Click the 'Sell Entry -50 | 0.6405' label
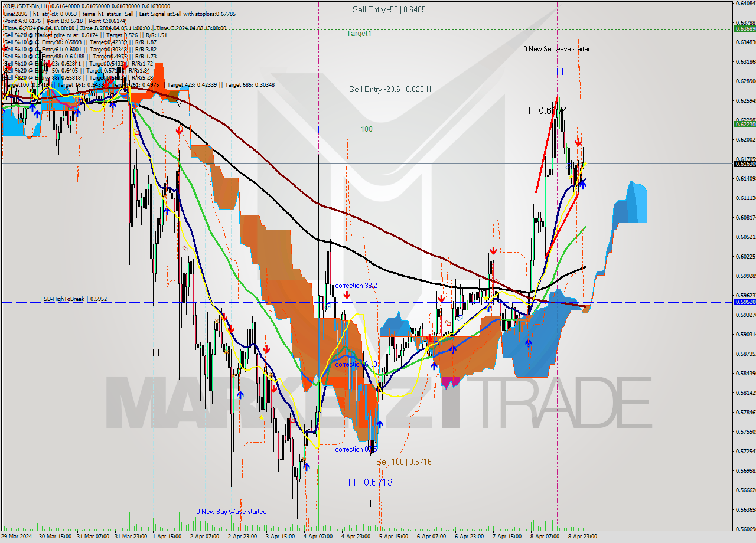756x543 pixels. tap(389, 9)
